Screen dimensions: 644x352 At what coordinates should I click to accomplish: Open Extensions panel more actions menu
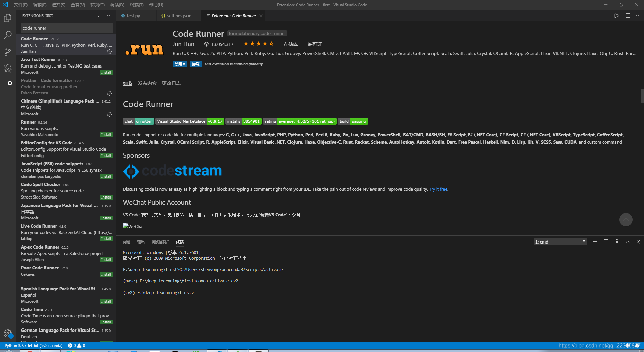pos(108,16)
